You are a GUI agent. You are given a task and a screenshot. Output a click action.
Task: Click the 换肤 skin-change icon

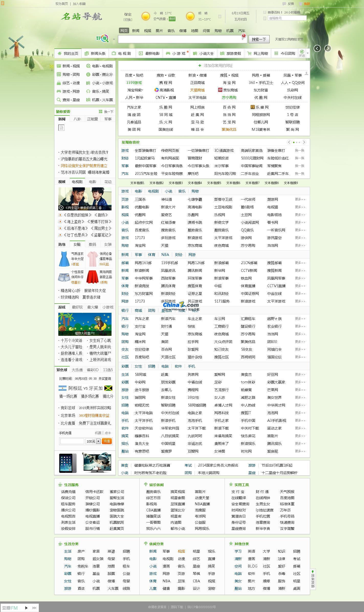[301, 4]
